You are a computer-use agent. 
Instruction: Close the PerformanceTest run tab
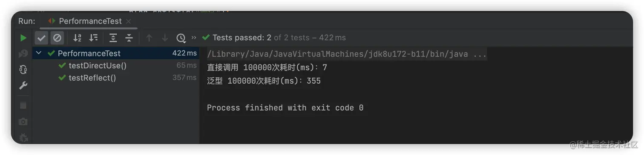[129, 21]
